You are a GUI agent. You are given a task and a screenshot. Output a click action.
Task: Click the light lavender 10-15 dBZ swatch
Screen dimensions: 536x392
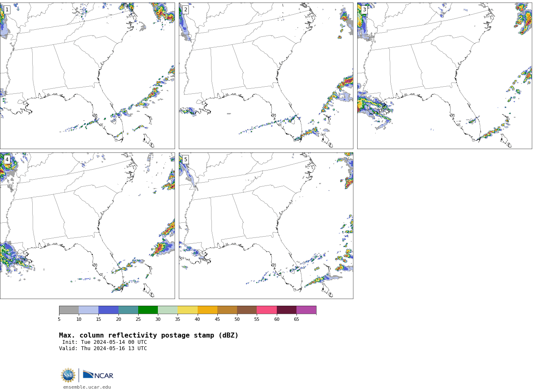88,310
